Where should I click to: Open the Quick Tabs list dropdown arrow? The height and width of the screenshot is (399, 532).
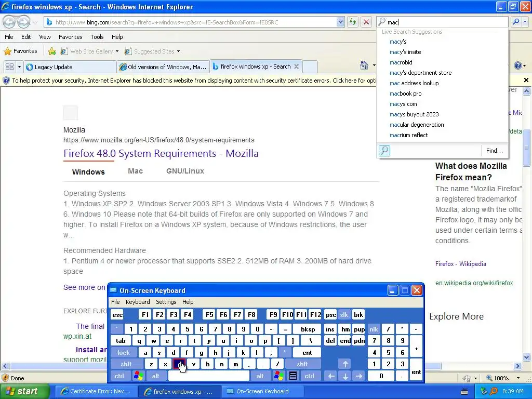[x=19, y=67]
